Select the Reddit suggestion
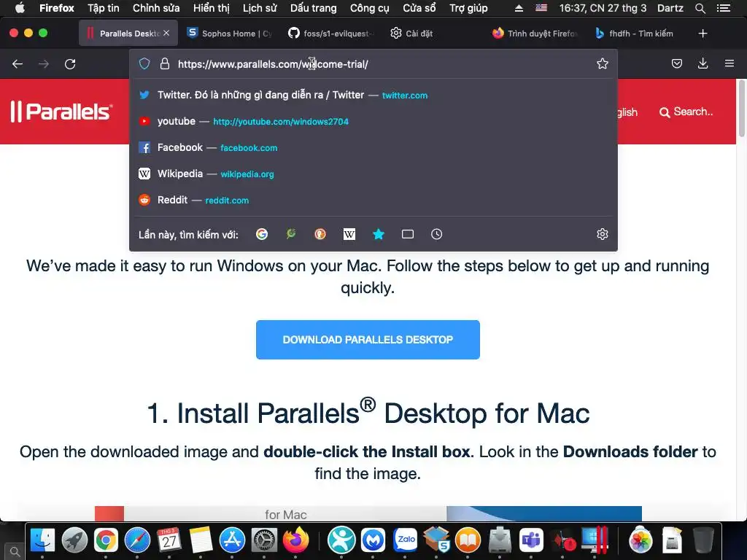Image resolution: width=747 pixels, height=560 pixels. pyautogui.click(x=373, y=200)
